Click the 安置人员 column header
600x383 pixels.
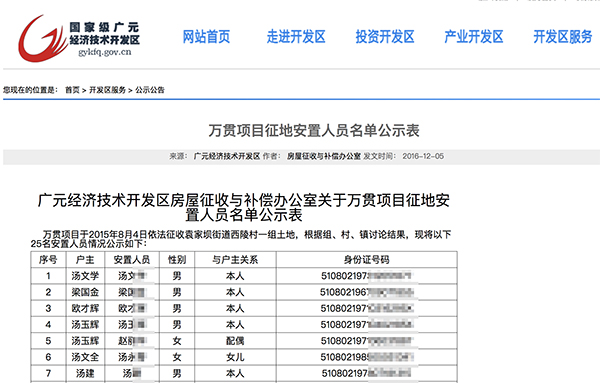132,260
